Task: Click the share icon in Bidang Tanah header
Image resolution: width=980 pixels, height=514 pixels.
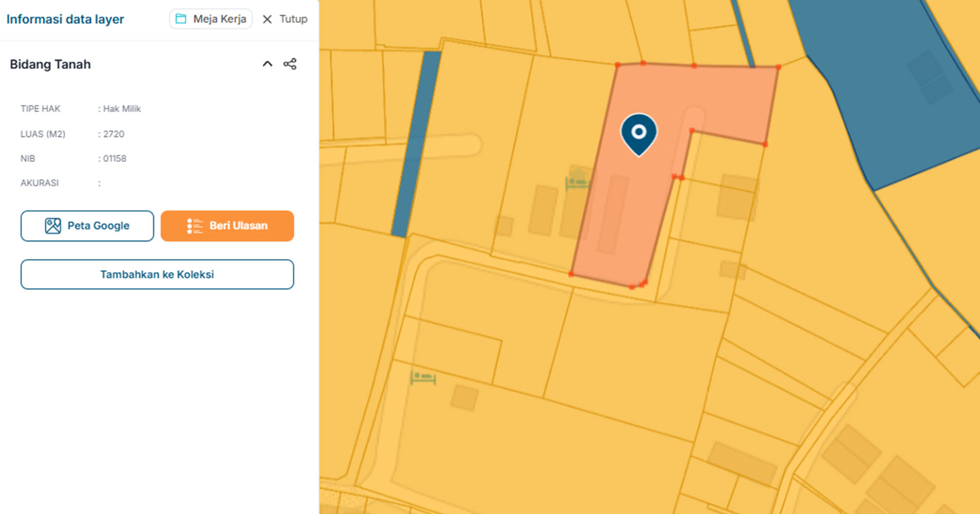Action: 290,64
